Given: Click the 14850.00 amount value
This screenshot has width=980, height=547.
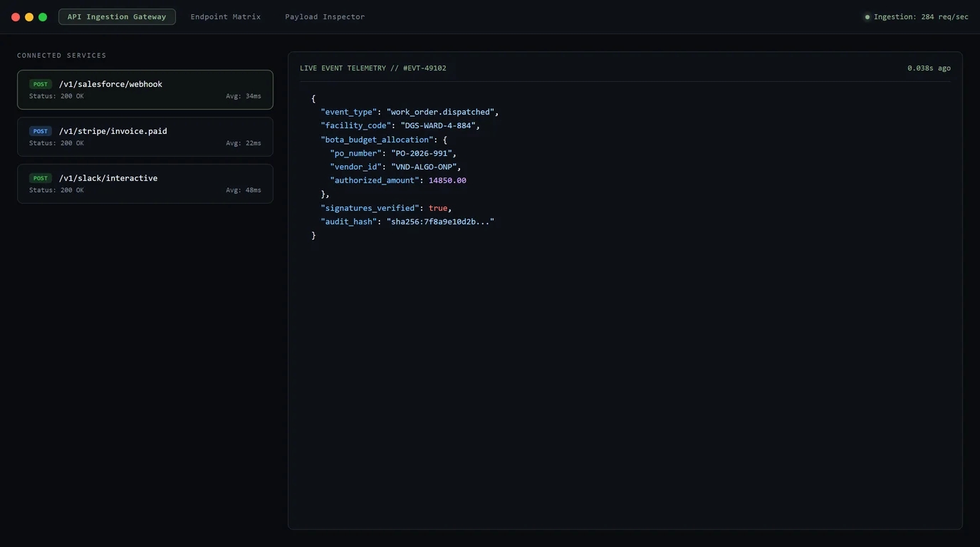Looking at the screenshot, I should [x=447, y=180].
